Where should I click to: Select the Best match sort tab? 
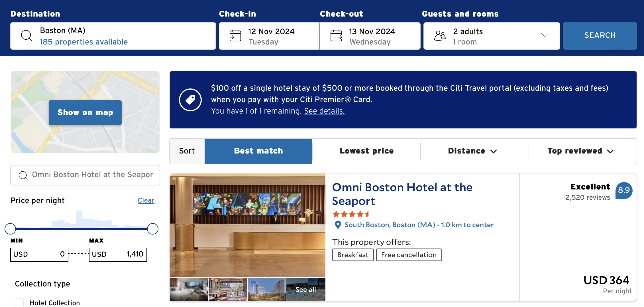click(x=258, y=151)
